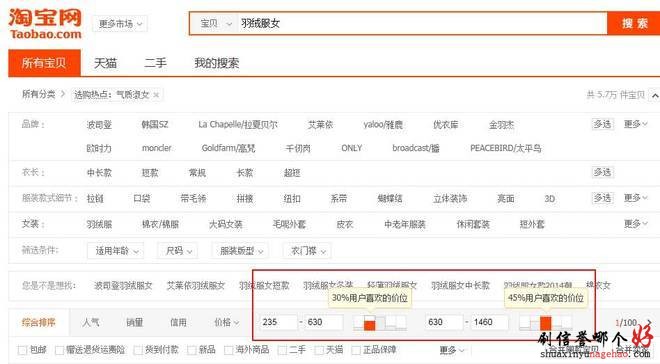Remove the 气质淑女 filter tag
Screen dimensions: 660x364
(156, 95)
